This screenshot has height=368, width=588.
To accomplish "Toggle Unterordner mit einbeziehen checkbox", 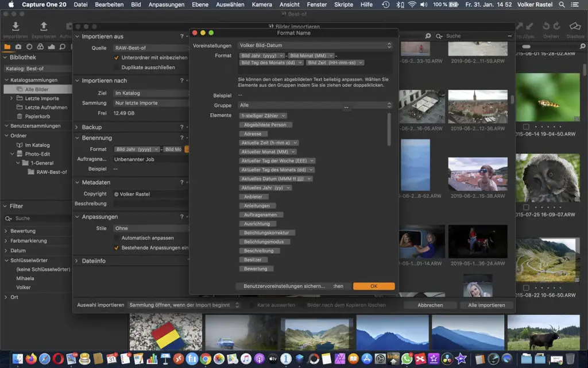I will tap(116, 58).
